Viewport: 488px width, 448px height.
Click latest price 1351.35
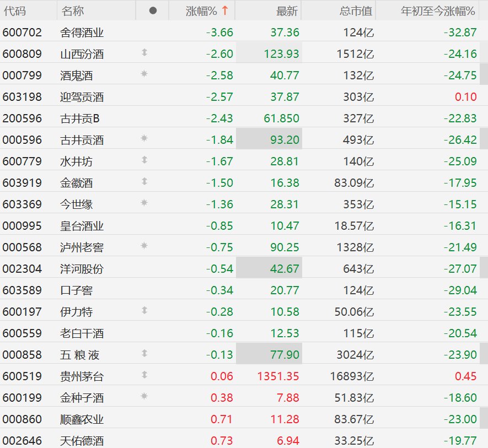tap(278, 376)
